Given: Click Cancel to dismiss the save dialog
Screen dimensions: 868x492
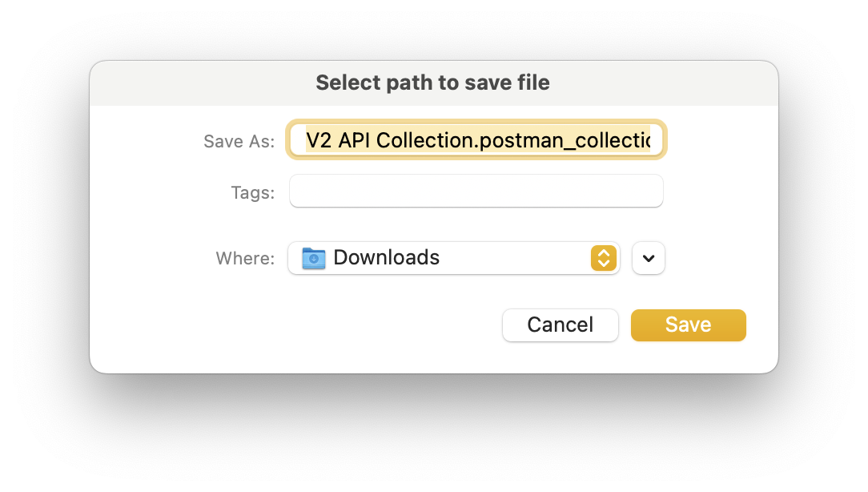Looking at the screenshot, I should 560,325.
